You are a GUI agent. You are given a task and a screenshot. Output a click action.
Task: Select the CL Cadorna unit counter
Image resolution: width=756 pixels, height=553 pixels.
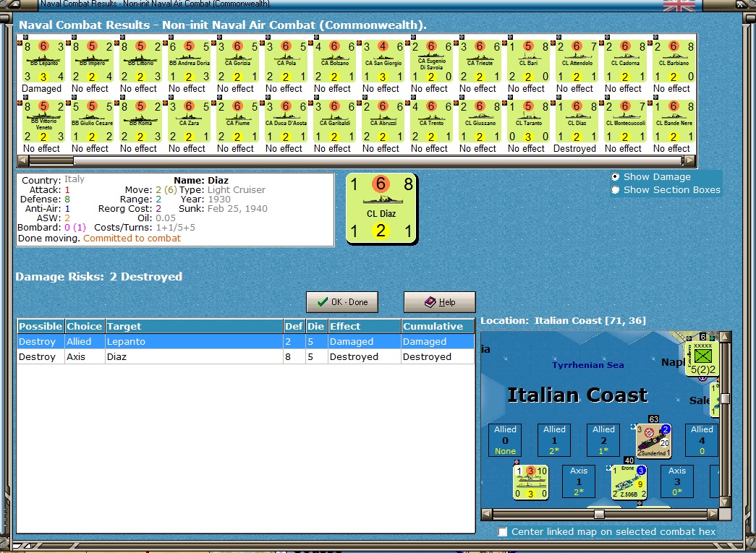625,61
